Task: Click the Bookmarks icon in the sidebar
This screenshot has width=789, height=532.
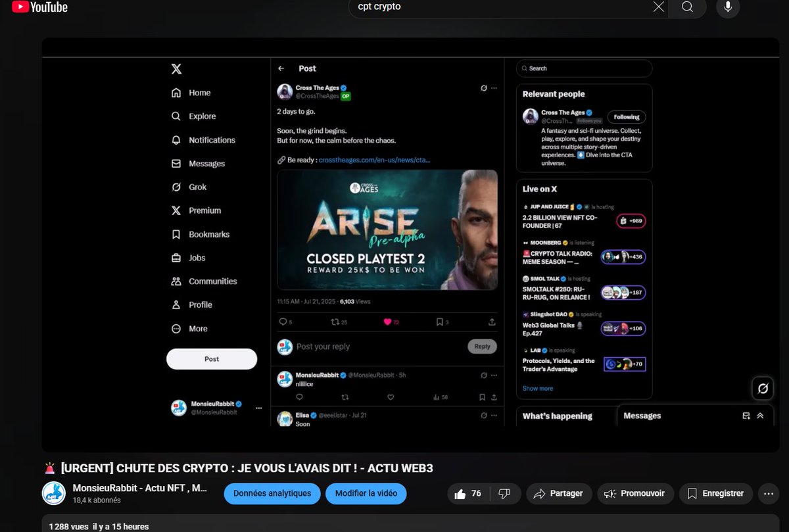Action: [x=175, y=234]
